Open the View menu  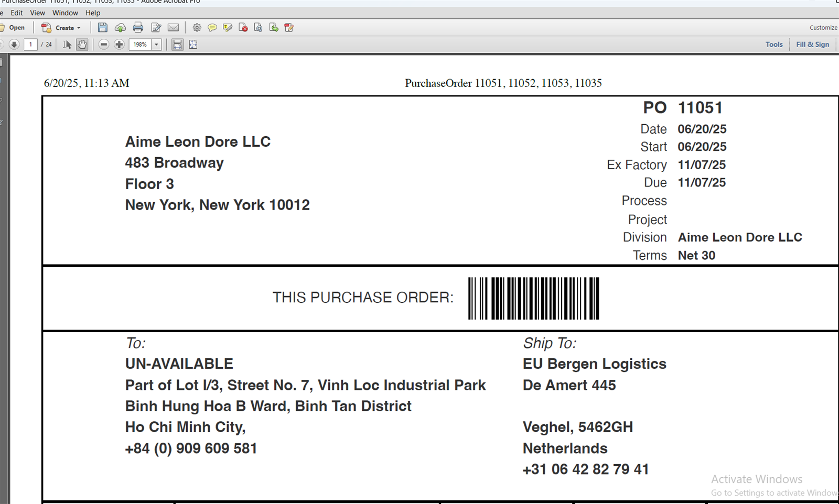[x=37, y=13]
